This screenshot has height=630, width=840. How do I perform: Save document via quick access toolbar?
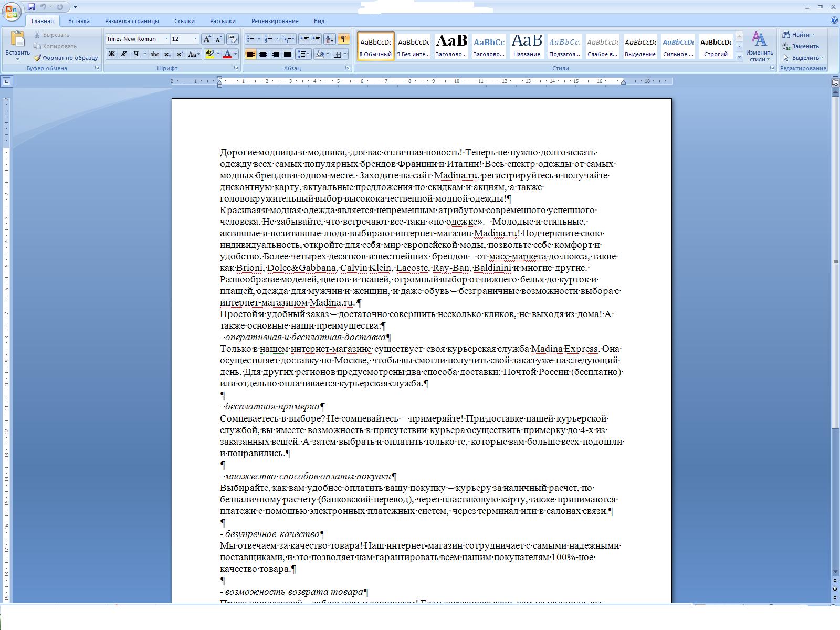(x=31, y=7)
